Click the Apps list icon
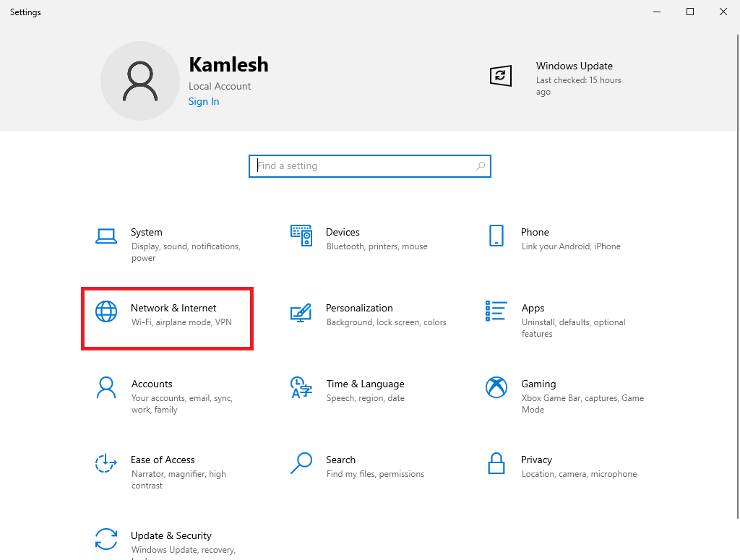 point(496,311)
